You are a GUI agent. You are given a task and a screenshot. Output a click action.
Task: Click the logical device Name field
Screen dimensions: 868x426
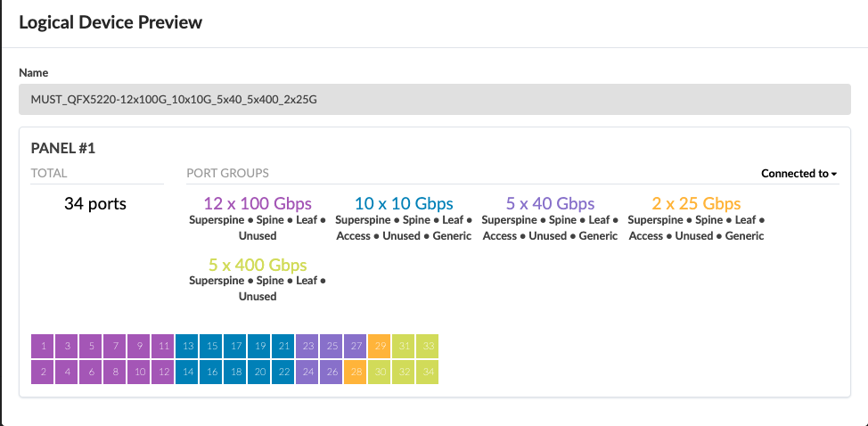(435, 100)
